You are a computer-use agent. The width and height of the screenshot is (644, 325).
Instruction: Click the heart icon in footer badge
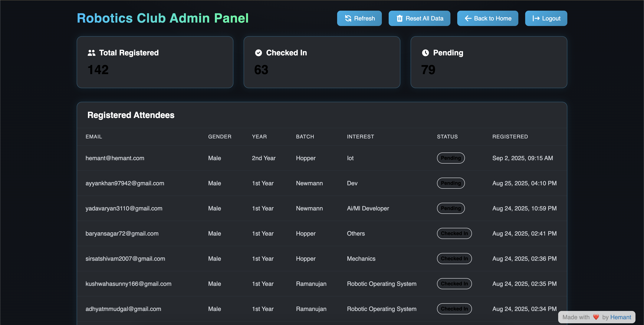click(596, 317)
